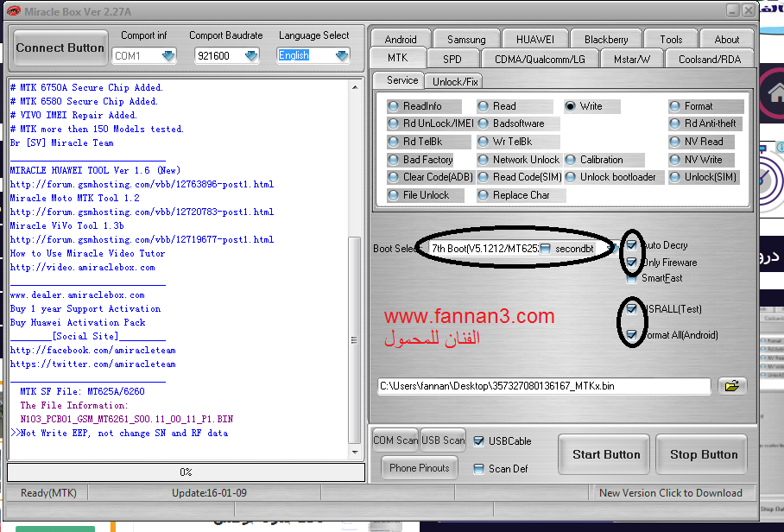Select the NV Read radio option
The height and width of the screenshot is (532, 784).
pyautogui.click(x=674, y=142)
